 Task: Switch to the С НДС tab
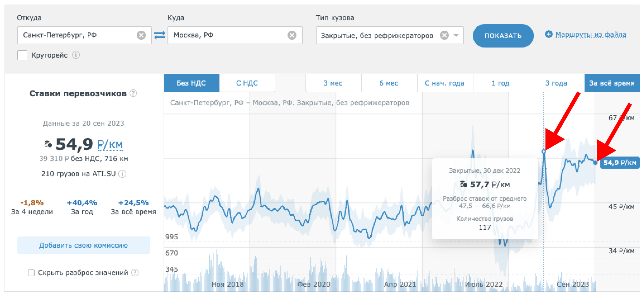pyautogui.click(x=247, y=83)
